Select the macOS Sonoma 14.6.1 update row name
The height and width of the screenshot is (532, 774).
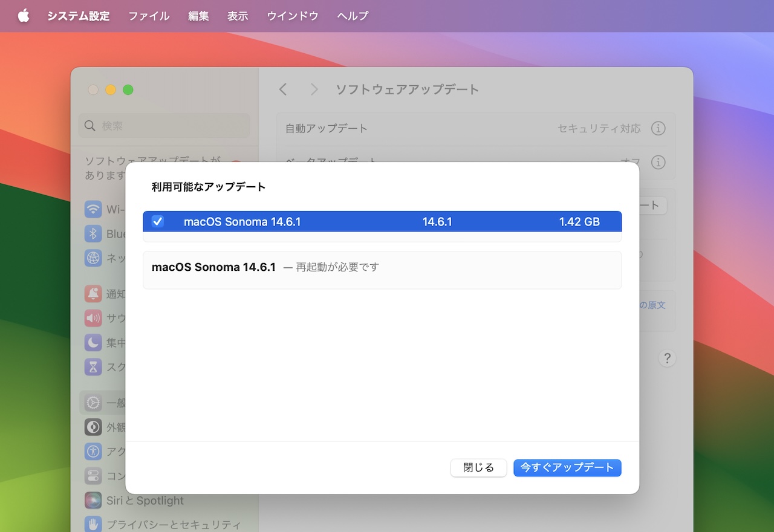point(242,222)
